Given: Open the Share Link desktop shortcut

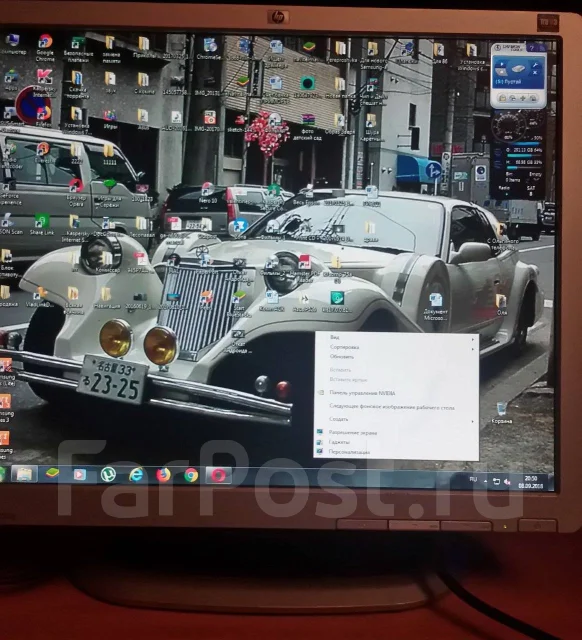Looking at the screenshot, I should click(42, 225).
